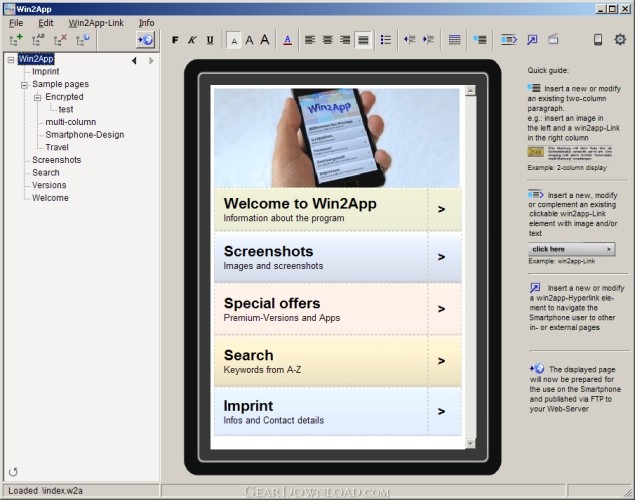Open the Edit menu

pyautogui.click(x=46, y=22)
